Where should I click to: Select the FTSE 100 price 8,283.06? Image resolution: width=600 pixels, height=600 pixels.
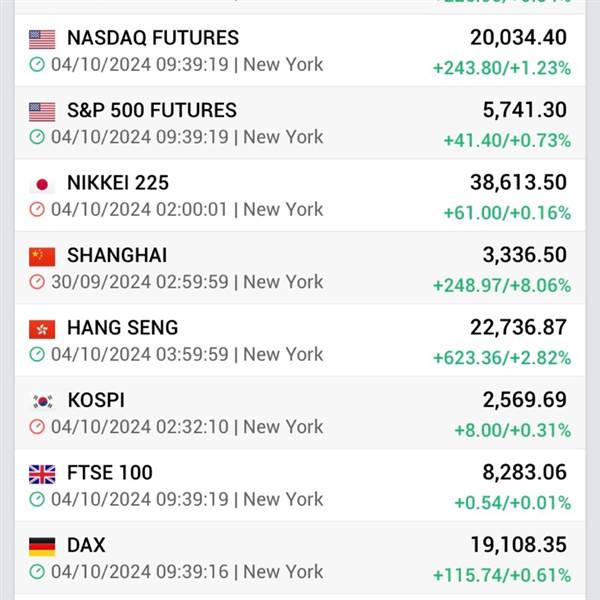pos(525,472)
